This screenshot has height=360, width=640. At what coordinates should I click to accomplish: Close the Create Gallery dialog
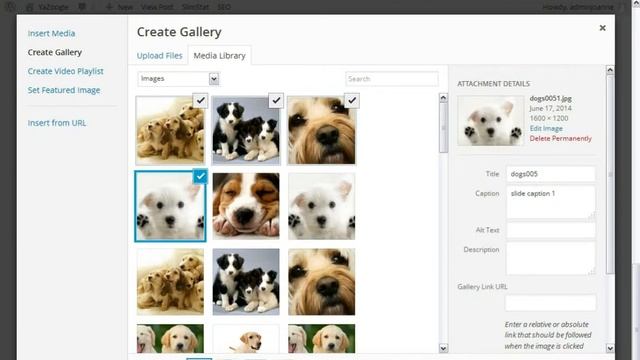602,28
